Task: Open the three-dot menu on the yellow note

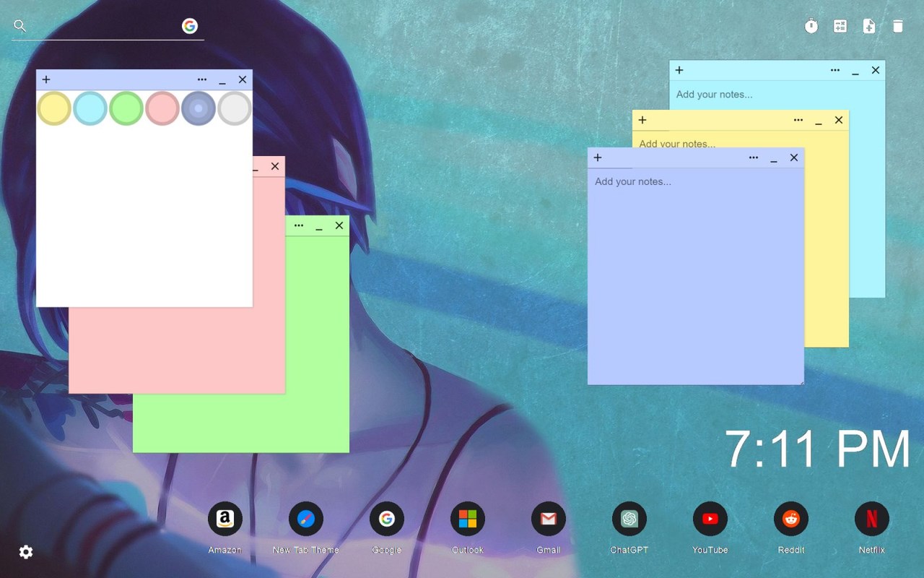Action: click(x=798, y=120)
